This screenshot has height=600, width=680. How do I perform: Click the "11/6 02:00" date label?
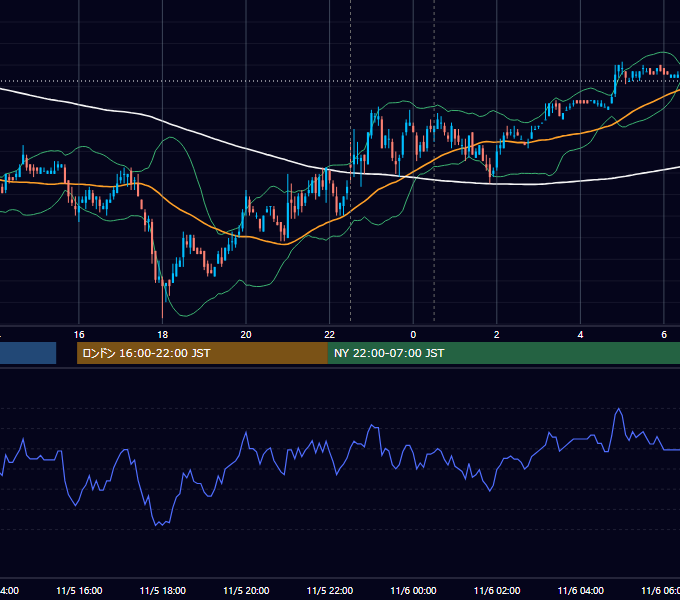pos(497,590)
